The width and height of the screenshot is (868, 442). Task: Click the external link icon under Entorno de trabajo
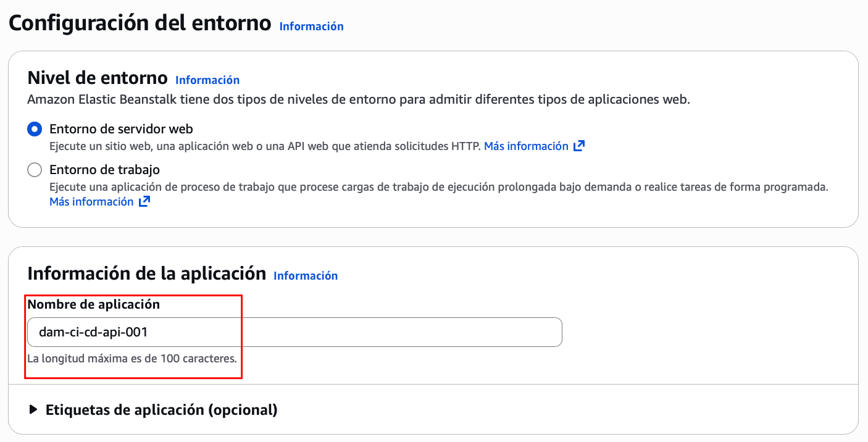(144, 202)
